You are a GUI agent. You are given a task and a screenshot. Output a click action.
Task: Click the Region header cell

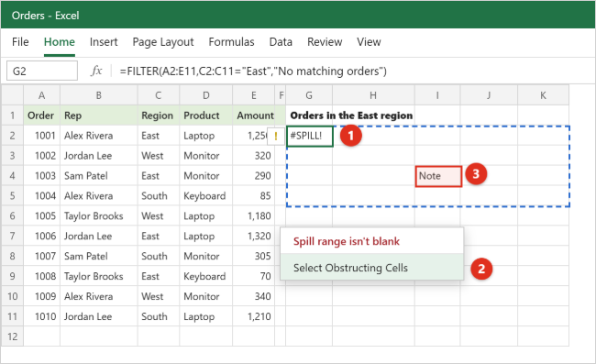159,116
